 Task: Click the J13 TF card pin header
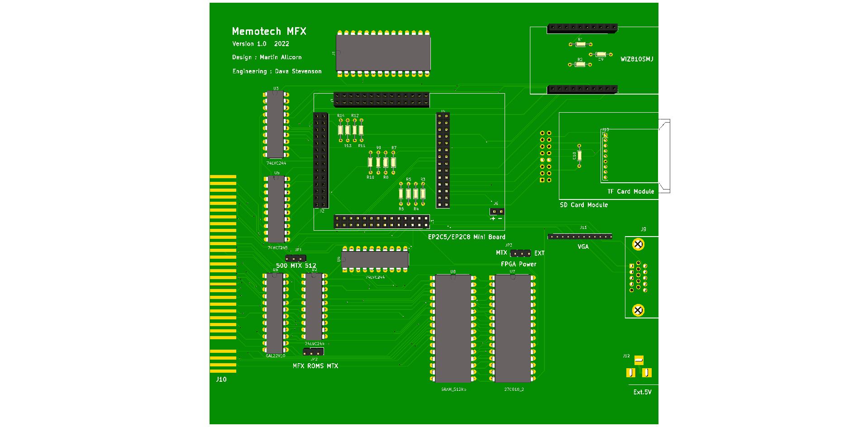[x=605, y=156]
